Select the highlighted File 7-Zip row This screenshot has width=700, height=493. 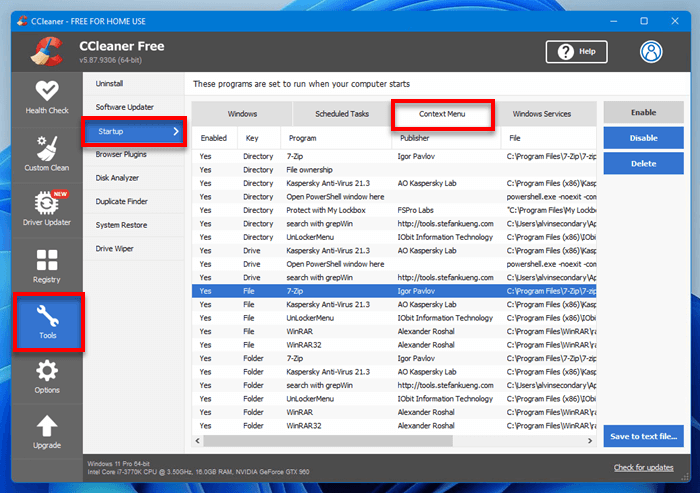(394, 291)
